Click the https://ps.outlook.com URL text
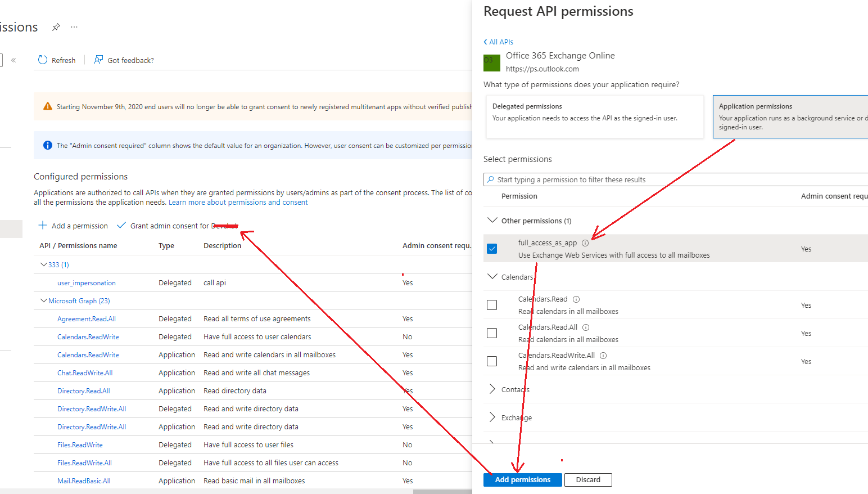 point(542,69)
